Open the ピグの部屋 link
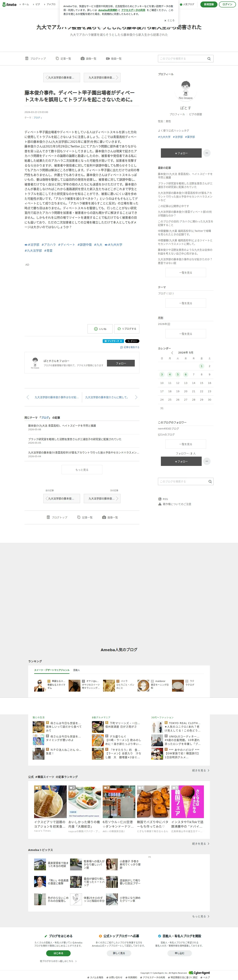The image size is (238, 980). pyautogui.click(x=195, y=114)
